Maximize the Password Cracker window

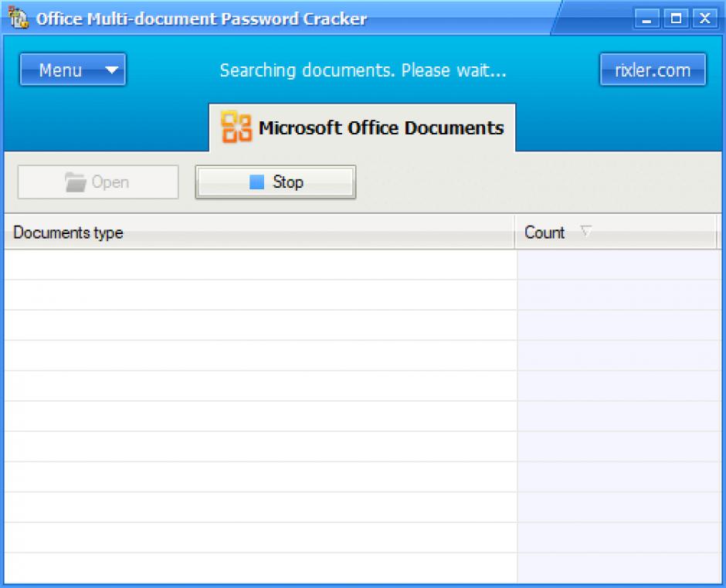pyautogui.click(x=676, y=19)
